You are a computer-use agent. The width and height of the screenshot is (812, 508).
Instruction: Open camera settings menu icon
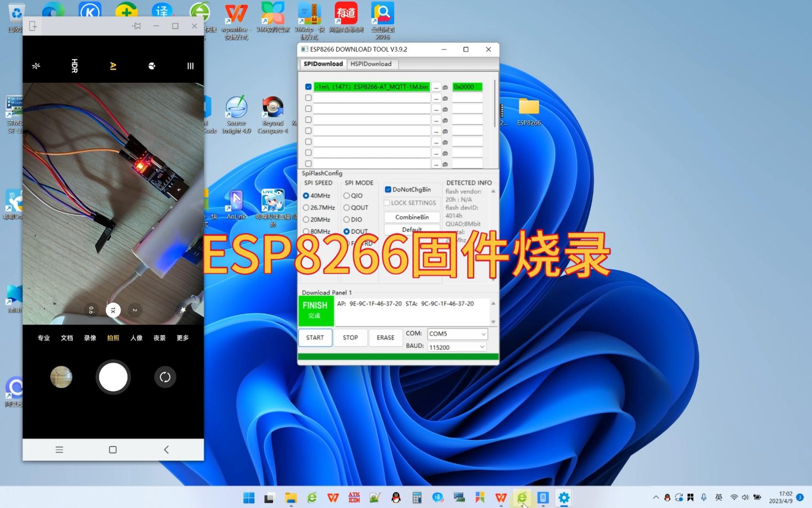pyautogui.click(x=190, y=66)
